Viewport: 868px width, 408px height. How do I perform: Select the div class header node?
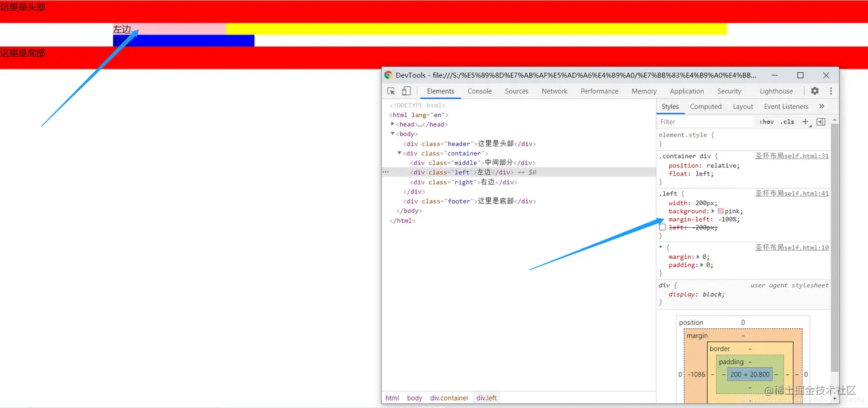(469, 143)
